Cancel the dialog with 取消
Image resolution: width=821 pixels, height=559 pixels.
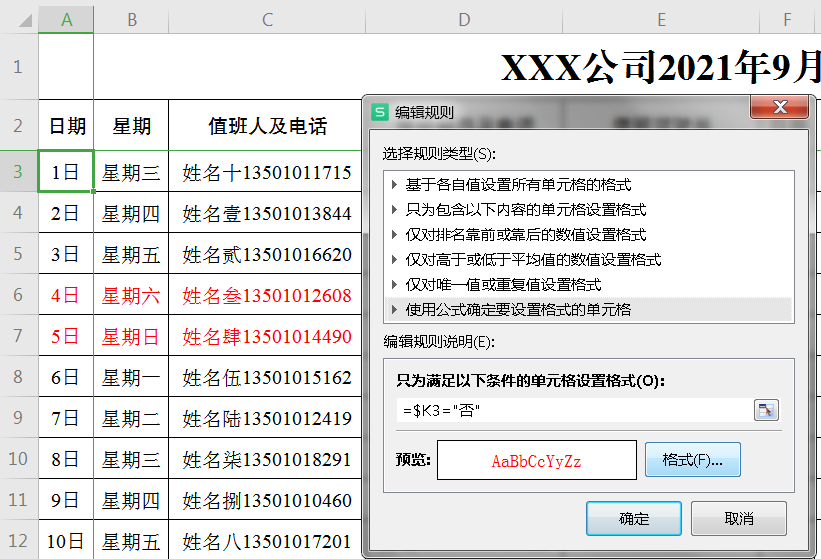(x=739, y=518)
